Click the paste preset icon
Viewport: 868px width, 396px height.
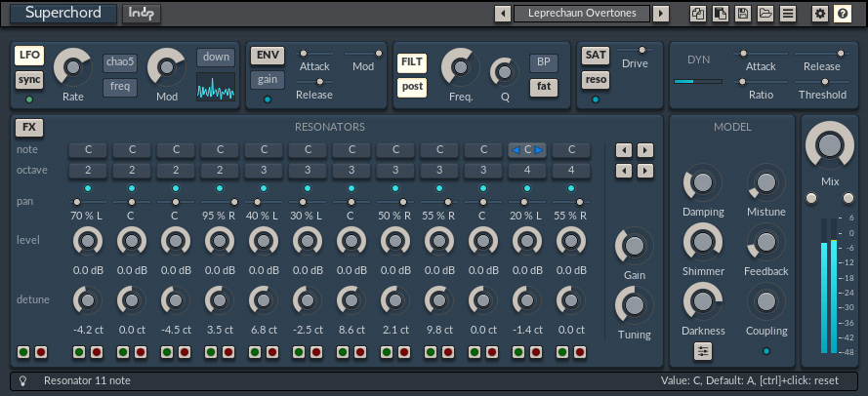(720, 14)
